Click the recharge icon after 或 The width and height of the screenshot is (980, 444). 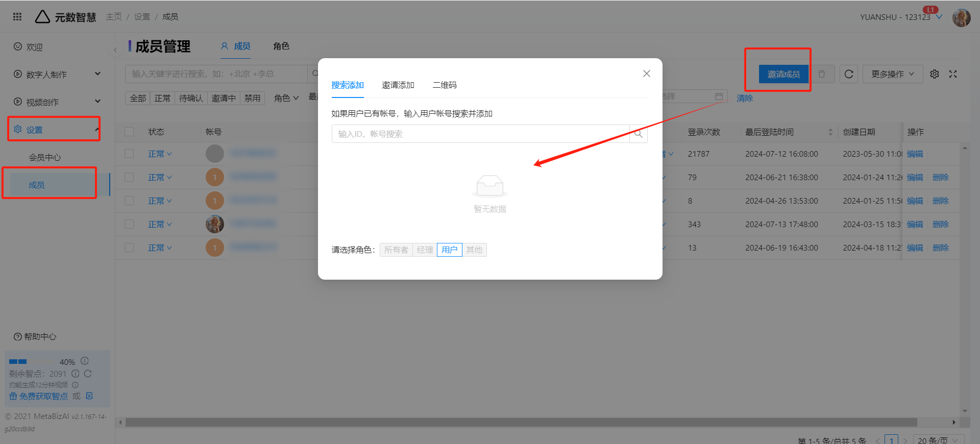[x=89, y=396]
